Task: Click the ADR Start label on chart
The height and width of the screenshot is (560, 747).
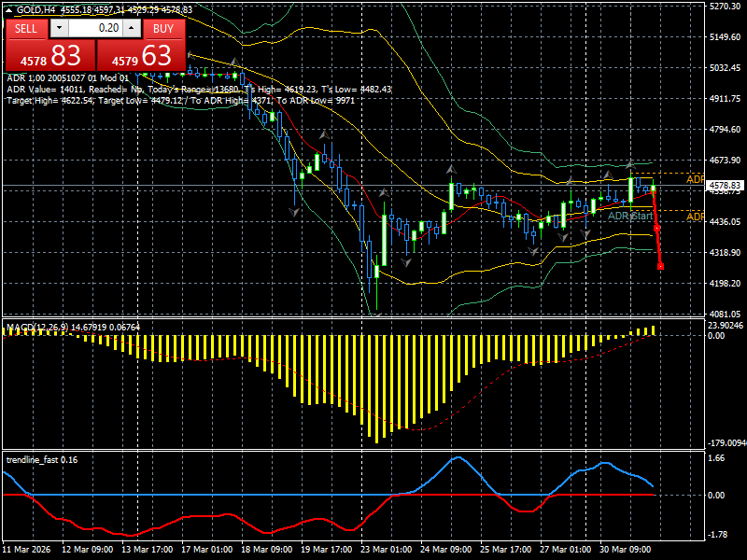Action: 629,216
